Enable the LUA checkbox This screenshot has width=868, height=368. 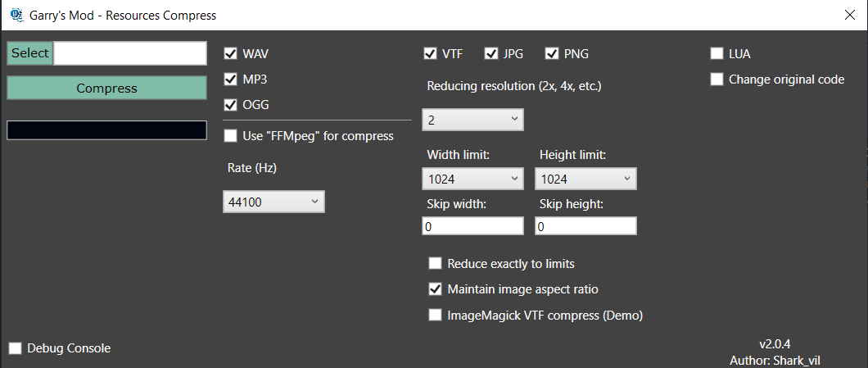(x=717, y=54)
